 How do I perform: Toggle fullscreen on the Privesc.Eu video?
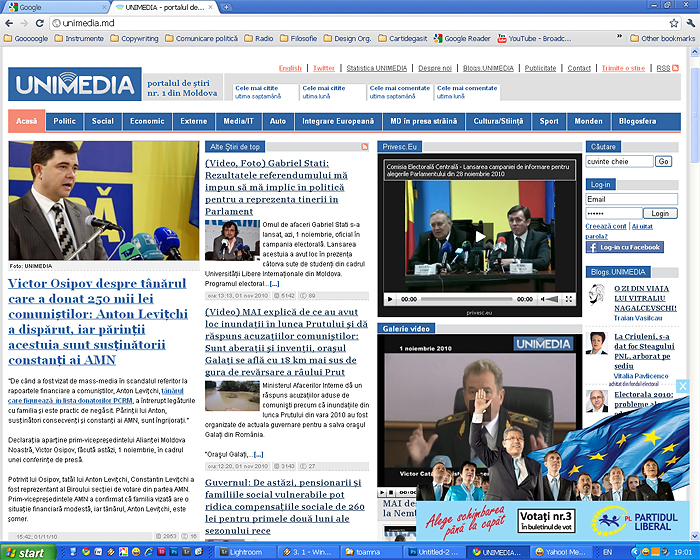(569, 299)
